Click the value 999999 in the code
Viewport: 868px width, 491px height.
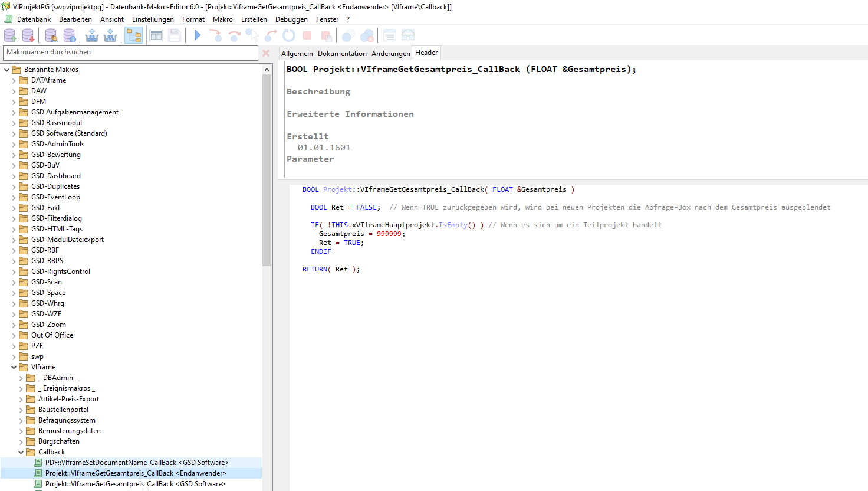(x=389, y=234)
